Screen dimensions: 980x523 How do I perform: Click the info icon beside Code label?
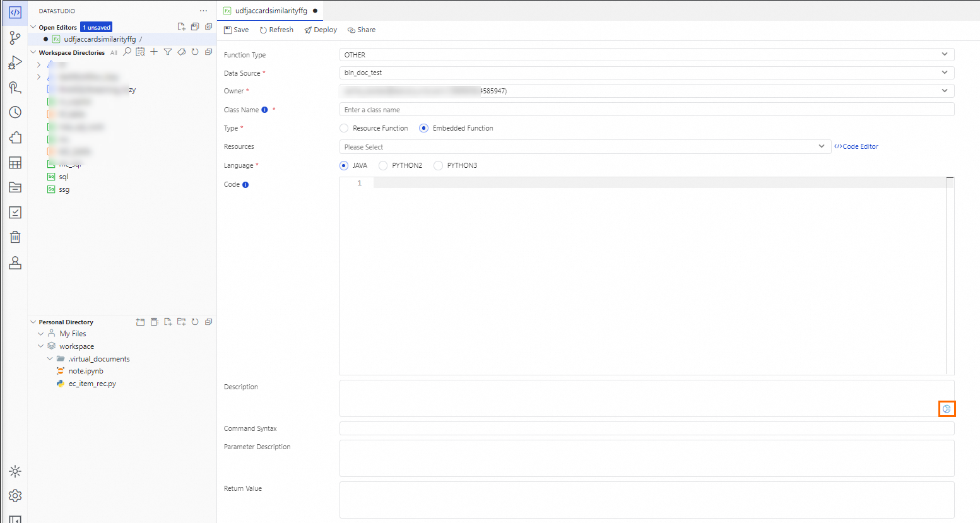point(245,185)
